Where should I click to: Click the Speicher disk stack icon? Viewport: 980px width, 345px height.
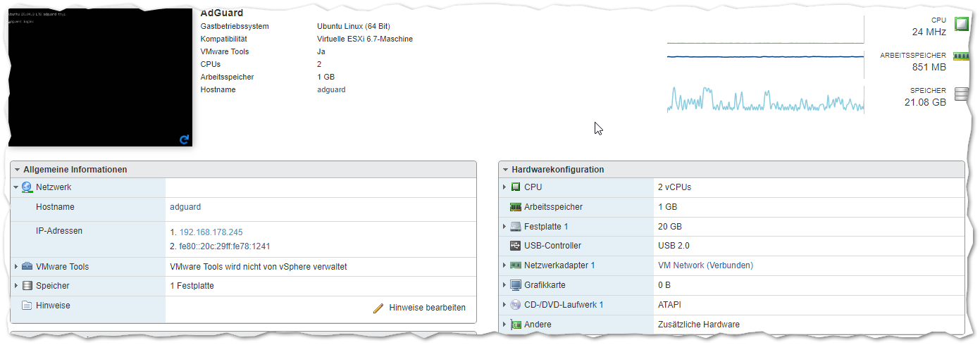pos(961,94)
